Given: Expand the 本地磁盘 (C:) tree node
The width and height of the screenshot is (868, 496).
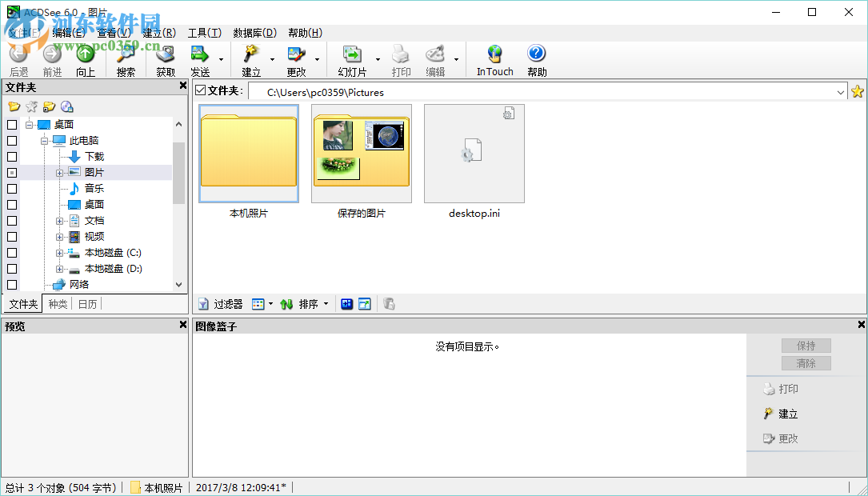Looking at the screenshot, I should coord(59,252).
